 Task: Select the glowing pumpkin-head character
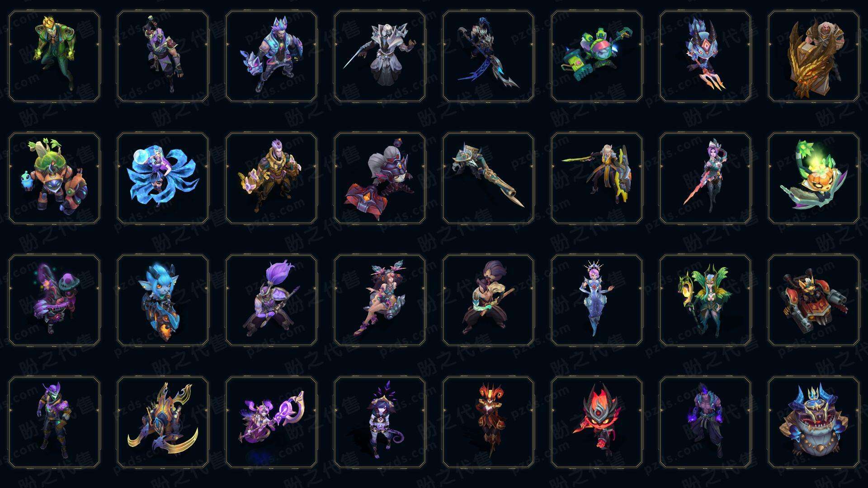pyautogui.click(x=814, y=178)
